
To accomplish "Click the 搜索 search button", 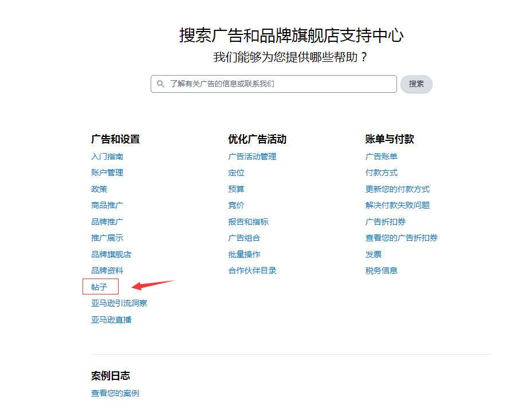I will tap(416, 84).
